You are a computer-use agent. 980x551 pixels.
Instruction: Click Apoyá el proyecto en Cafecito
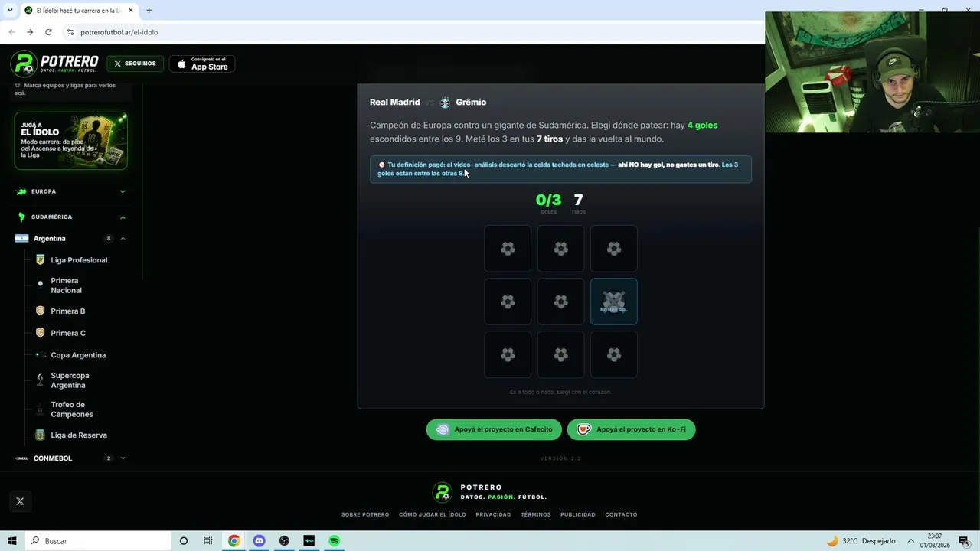tap(494, 429)
